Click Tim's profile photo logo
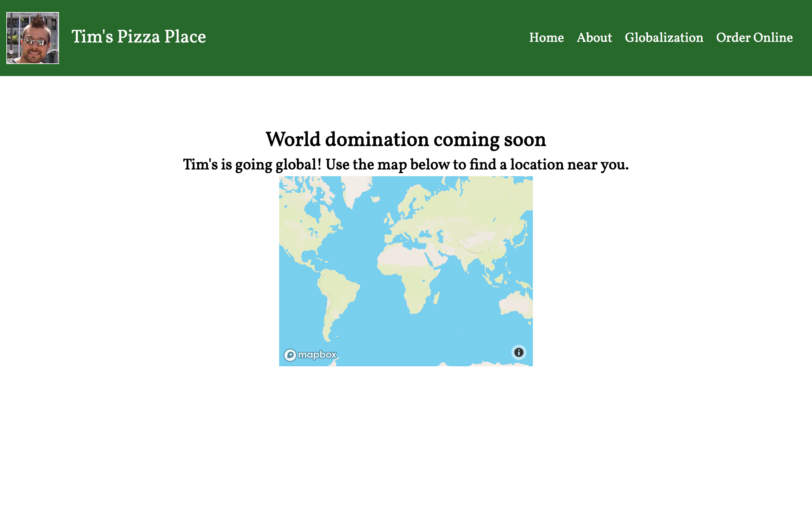Viewport: 812px width, 507px height. [x=33, y=38]
